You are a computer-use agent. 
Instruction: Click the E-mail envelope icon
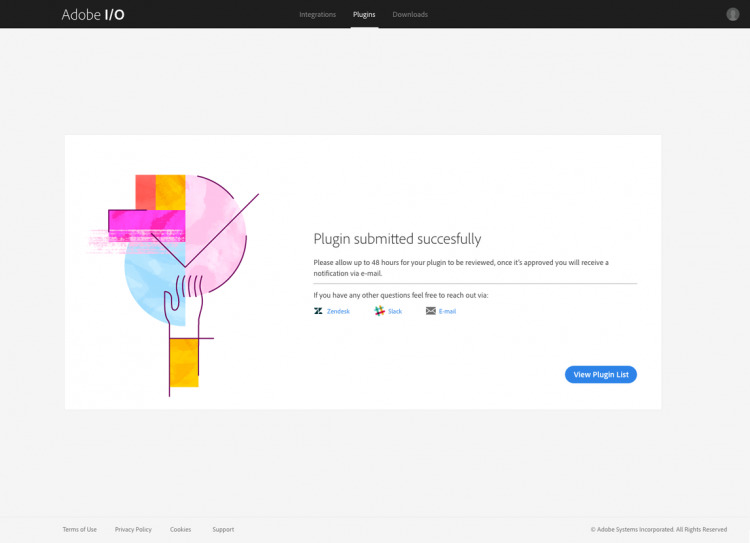(430, 311)
